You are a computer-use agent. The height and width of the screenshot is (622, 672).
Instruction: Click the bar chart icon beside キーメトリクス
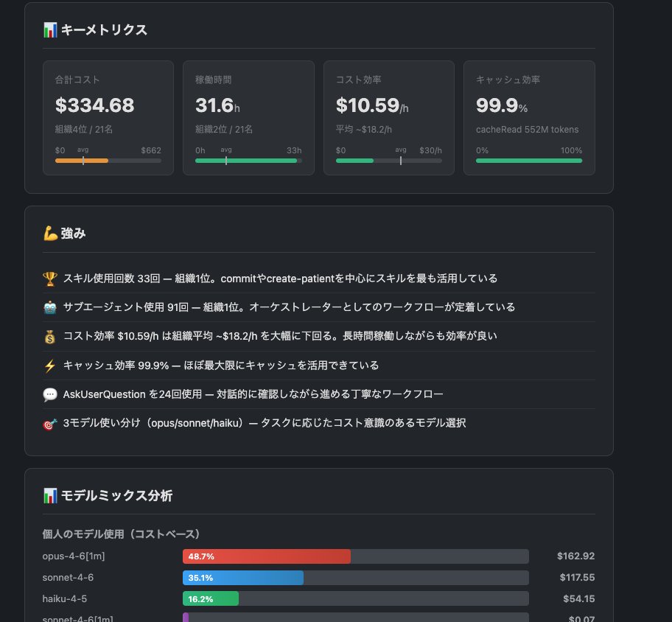50,30
